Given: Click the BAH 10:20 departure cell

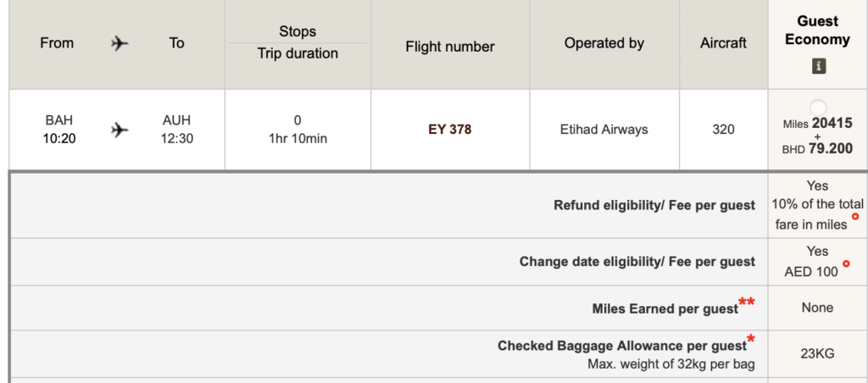Looking at the screenshot, I should (x=59, y=130).
